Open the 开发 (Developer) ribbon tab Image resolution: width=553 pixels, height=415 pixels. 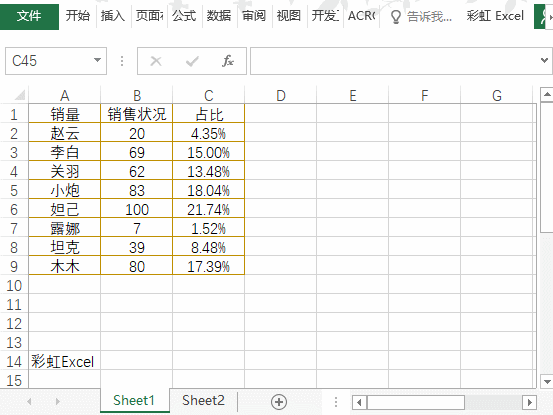[325, 16]
